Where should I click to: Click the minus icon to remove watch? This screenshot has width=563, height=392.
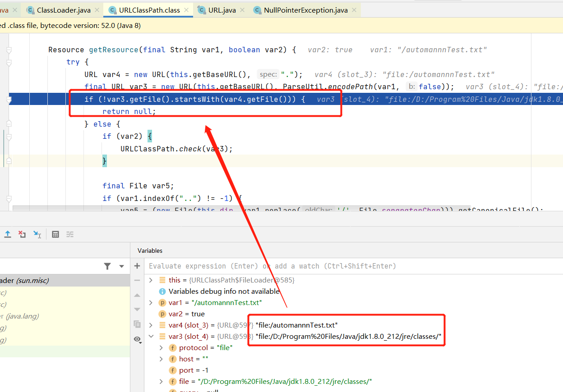coord(137,280)
